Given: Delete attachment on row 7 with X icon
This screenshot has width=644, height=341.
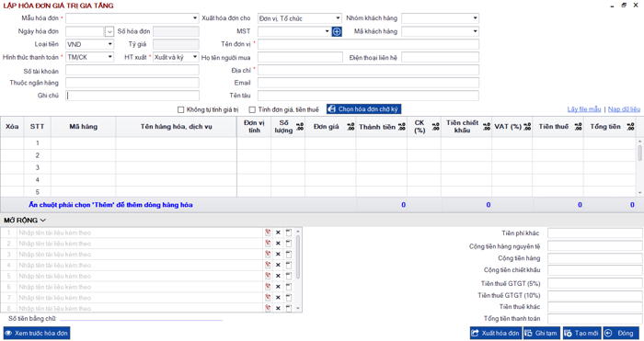Looking at the screenshot, I should 278,297.
